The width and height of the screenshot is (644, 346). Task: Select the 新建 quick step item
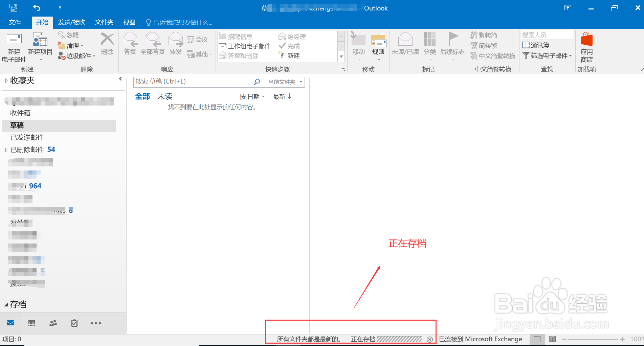tap(289, 55)
